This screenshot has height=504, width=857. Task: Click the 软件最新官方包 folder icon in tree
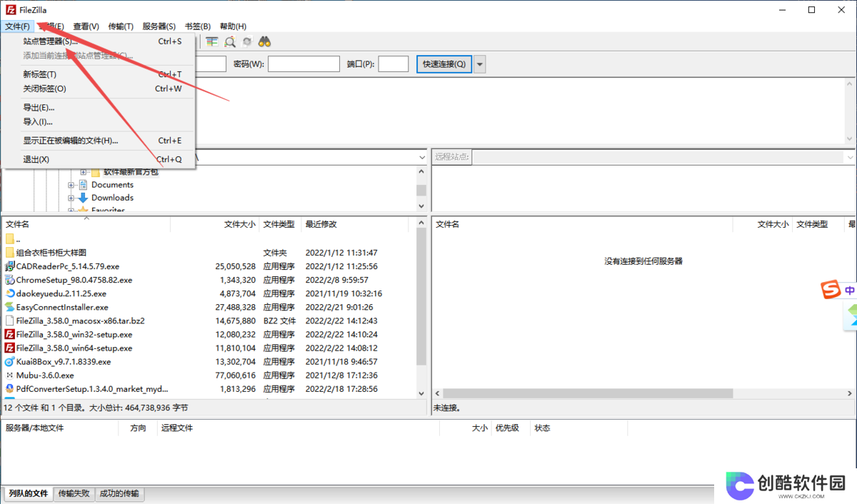click(95, 172)
